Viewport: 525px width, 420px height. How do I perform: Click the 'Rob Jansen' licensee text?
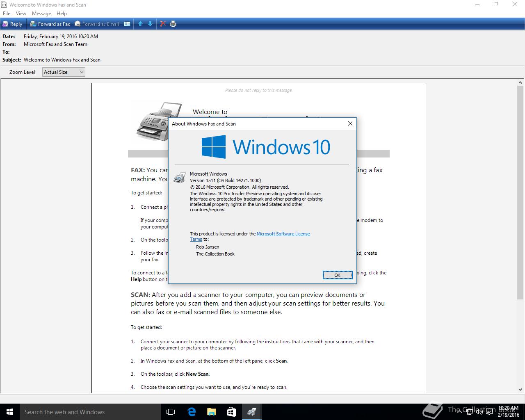[208, 247]
